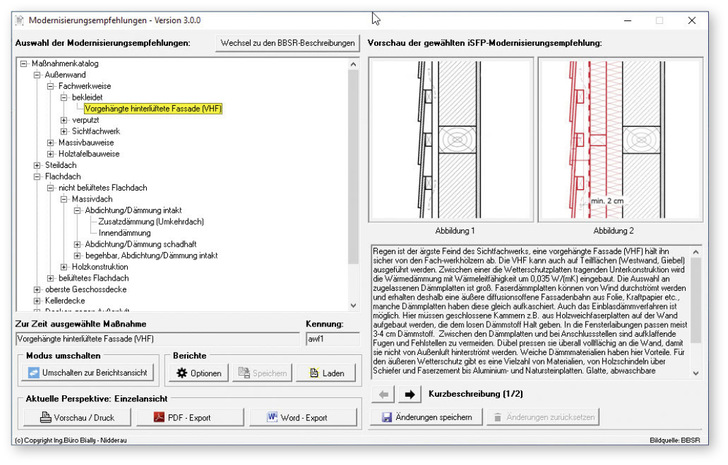Expand the Massivbauweise tree node
Image resolution: width=728 pixels, height=465 pixels.
coord(51,143)
